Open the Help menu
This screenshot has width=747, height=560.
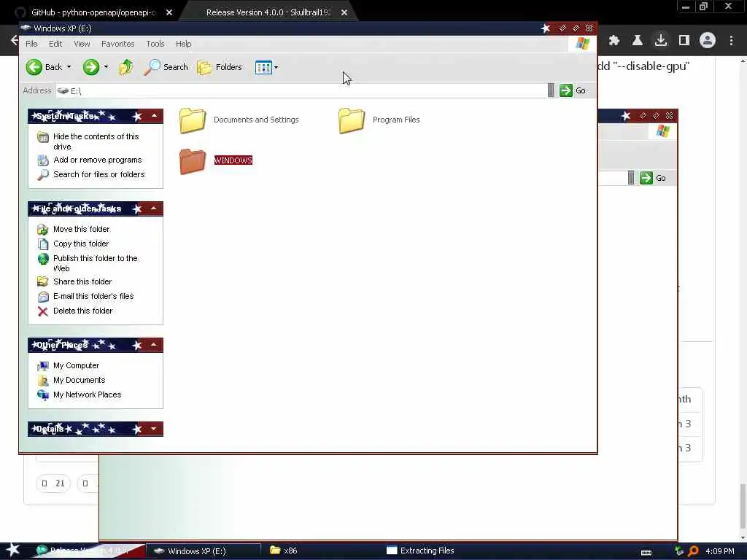click(x=183, y=44)
